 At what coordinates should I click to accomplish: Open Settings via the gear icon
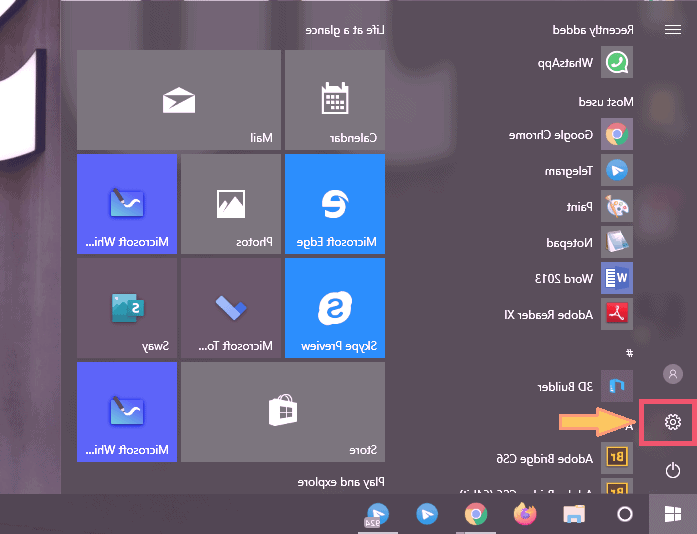(673, 422)
